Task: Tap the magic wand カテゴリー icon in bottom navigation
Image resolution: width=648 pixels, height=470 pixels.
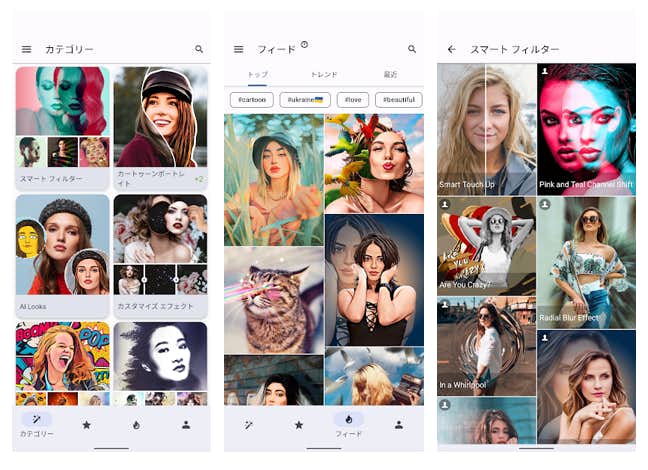Action: pyautogui.click(x=37, y=425)
